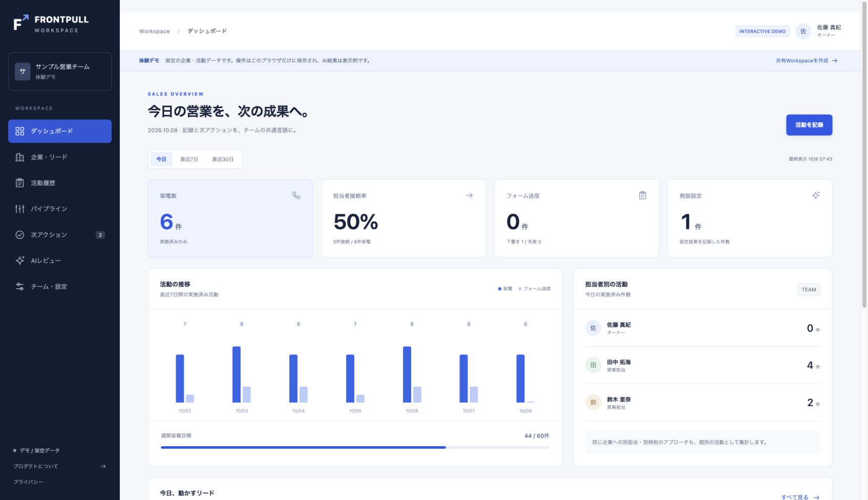Open the 活動履歴 menu item
This screenshot has height=500, width=868.
60,183
